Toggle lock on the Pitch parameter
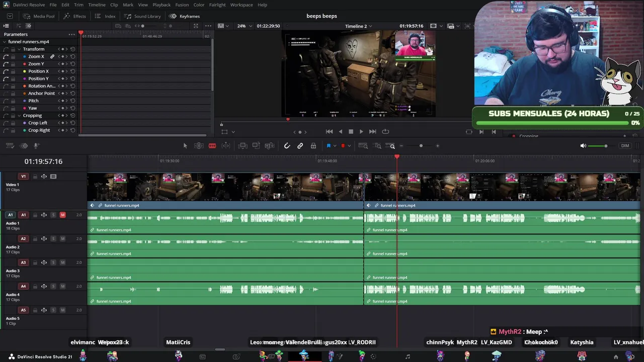 (13, 101)
